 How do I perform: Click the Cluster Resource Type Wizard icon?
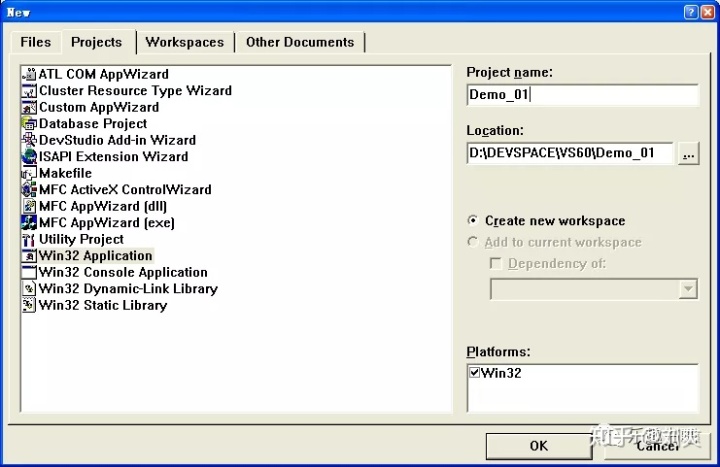click(x=29, y=91)
